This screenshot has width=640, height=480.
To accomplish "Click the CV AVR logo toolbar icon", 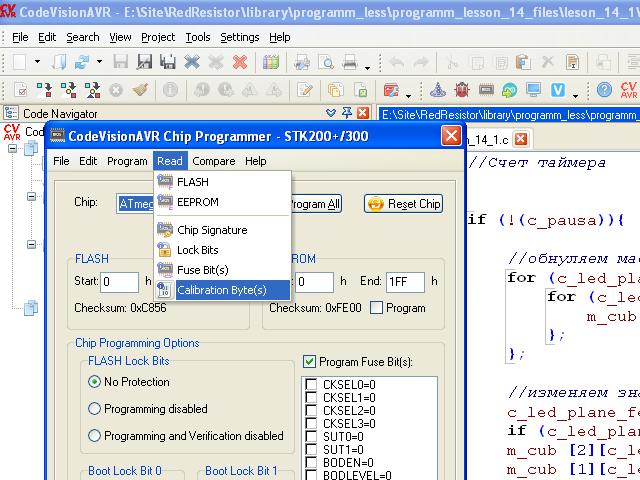I will click(629, 89).
